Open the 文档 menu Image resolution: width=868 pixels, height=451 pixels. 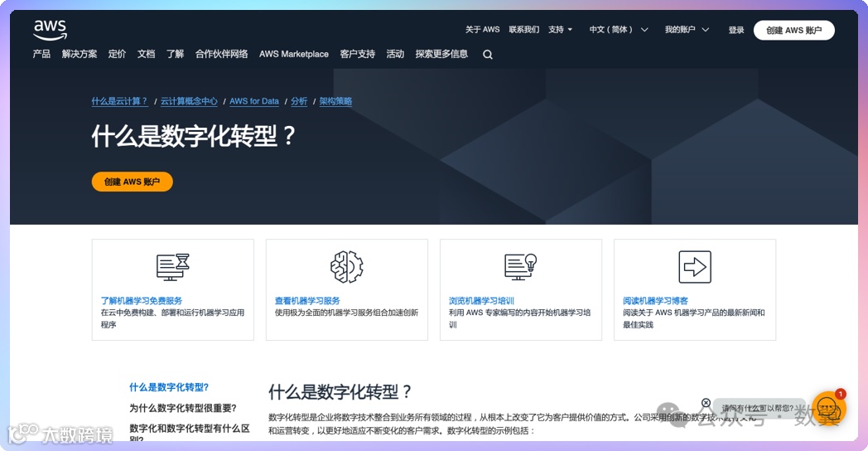click(x=146, y=54)
